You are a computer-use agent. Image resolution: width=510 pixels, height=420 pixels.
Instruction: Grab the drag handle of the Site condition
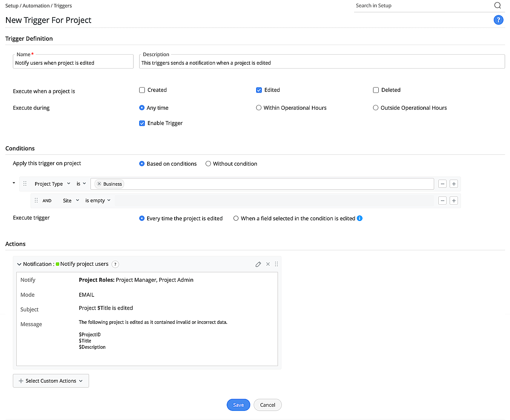(x=36, y=201)
